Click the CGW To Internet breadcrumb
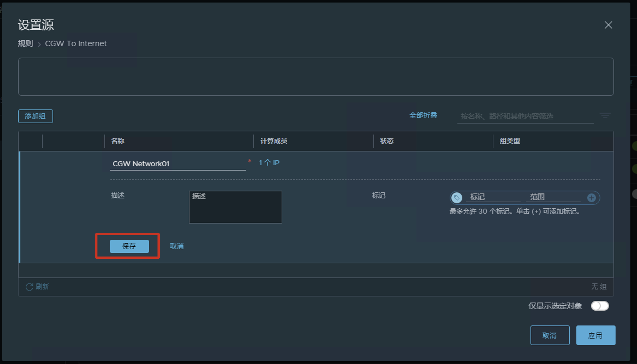This screenshot has width=637, height=364. click(x=76, y=43)
